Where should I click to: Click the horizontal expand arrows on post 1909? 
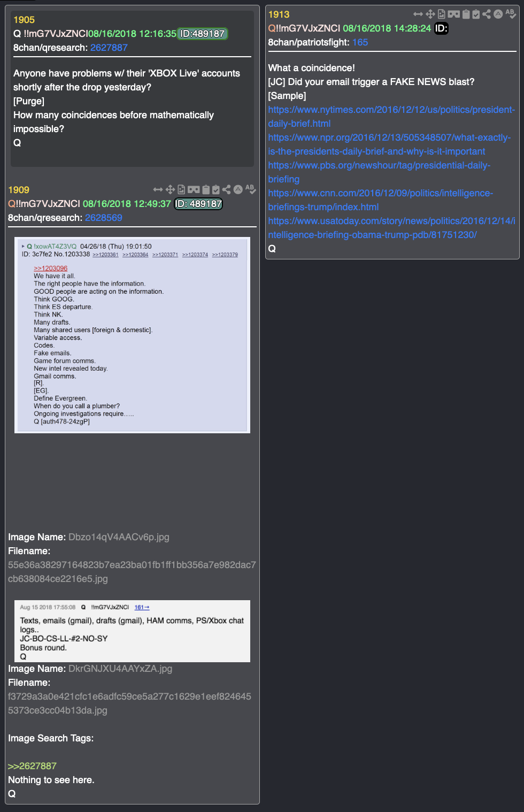tap(158, 189)
